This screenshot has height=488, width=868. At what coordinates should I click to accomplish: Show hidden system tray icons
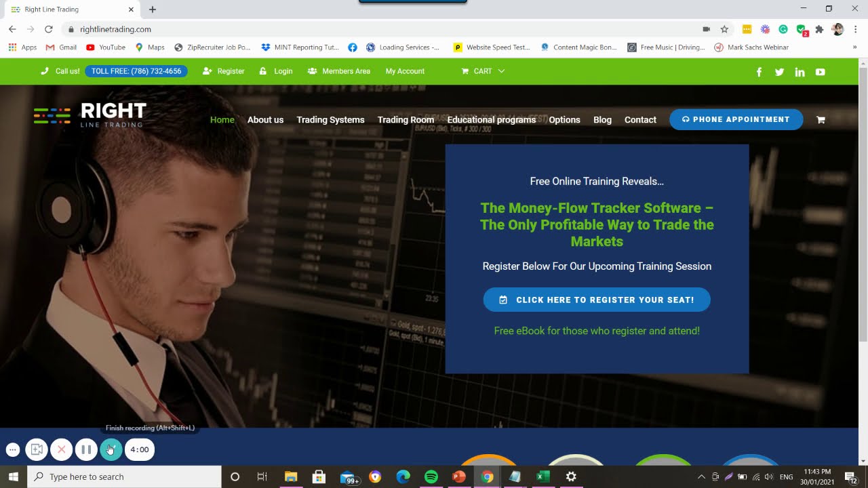tap(701, 476)
